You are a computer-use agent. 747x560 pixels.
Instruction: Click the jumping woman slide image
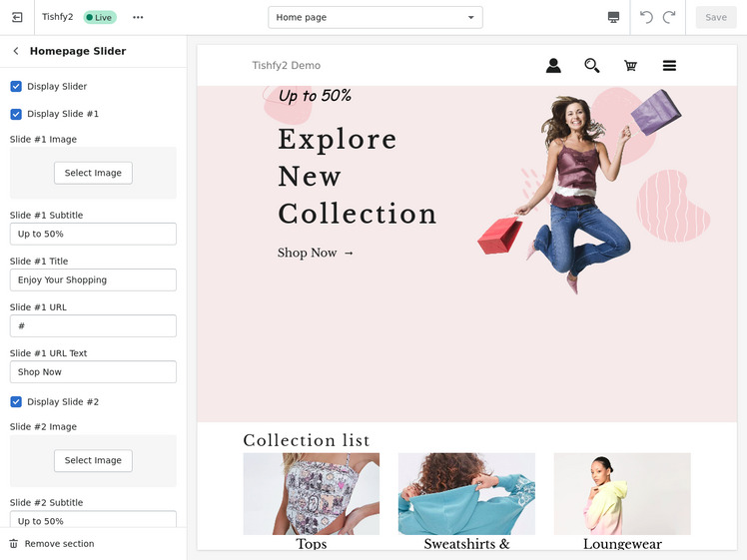tap(579, 191)
